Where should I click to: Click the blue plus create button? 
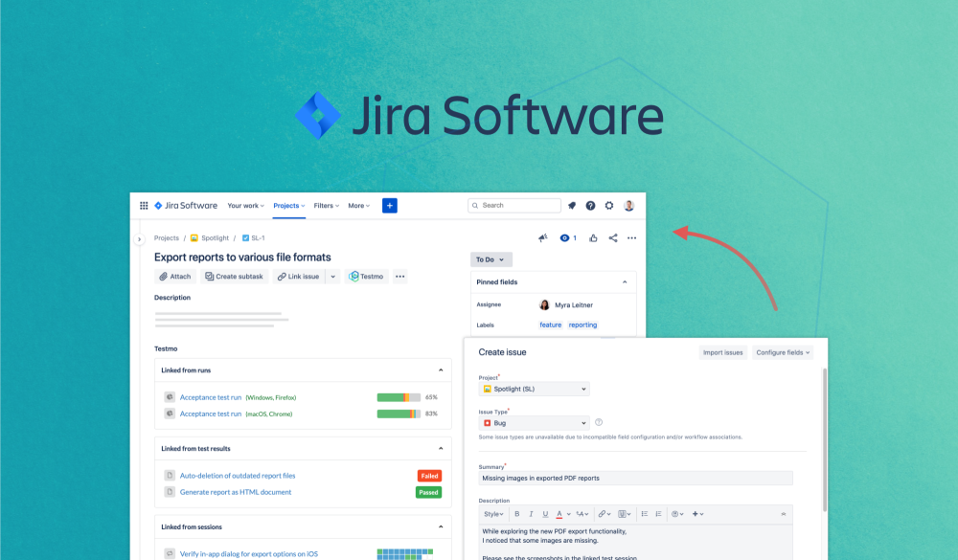tap(390, 206)
